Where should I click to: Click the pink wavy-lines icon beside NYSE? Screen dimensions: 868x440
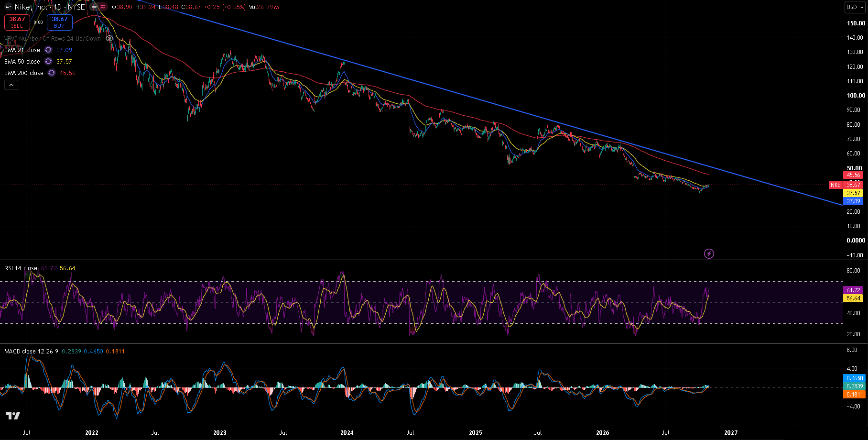(x=103, y=7)
